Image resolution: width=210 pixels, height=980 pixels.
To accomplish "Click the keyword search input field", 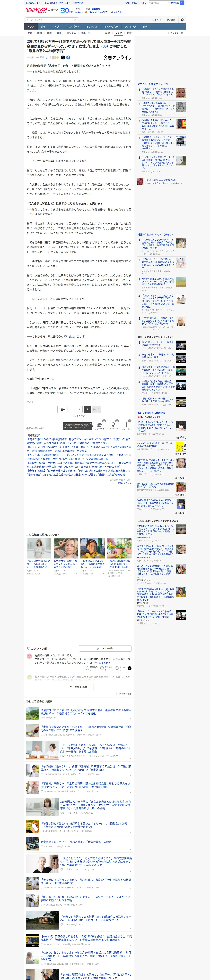I will pos(49,20).
